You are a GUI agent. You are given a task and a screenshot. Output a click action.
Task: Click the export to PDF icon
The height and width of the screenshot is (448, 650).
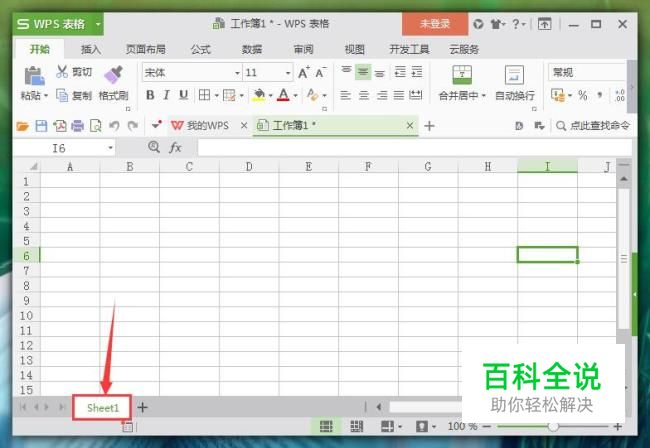tap(59, 126)
